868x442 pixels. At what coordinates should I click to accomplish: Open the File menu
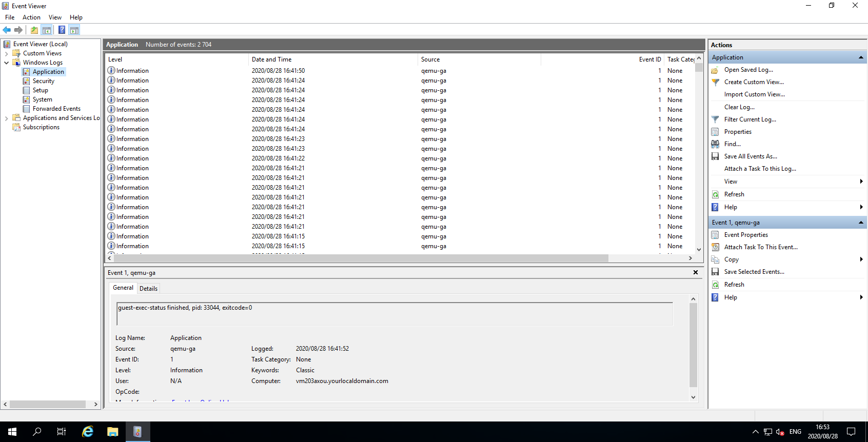click(10, 17)
